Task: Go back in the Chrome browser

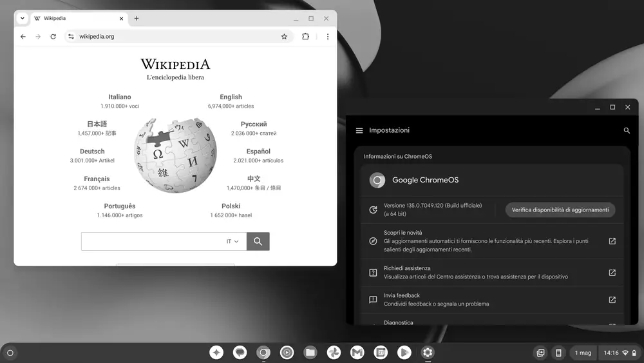Action: 23,37
